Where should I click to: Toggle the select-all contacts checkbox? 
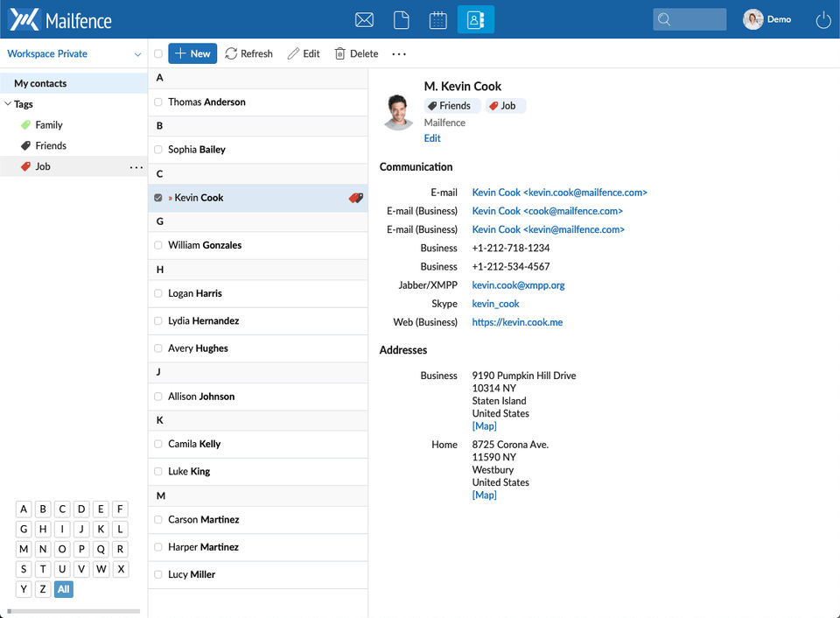tap(158, 53)
